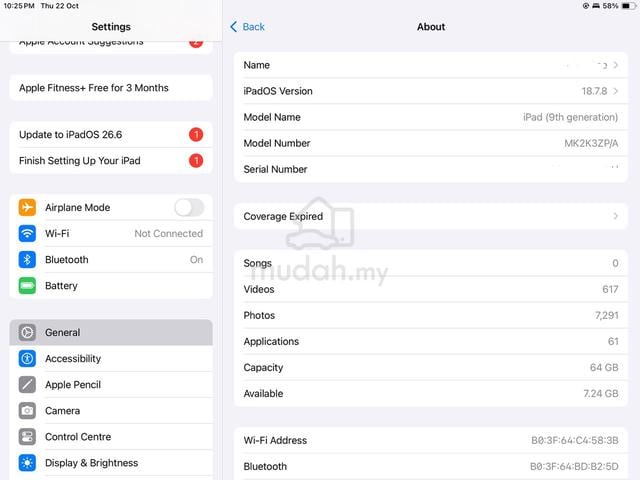Open Wi-Fi settings row

point(111,233)
